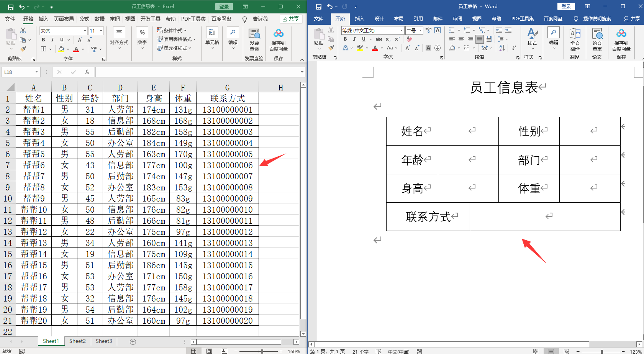Switch to Sheet2 tab in Excel
Screen dimensions: 644x354
[77, 341]
